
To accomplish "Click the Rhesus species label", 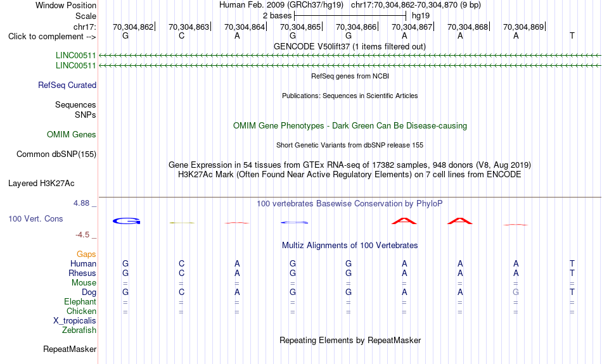I will point(82,273).
